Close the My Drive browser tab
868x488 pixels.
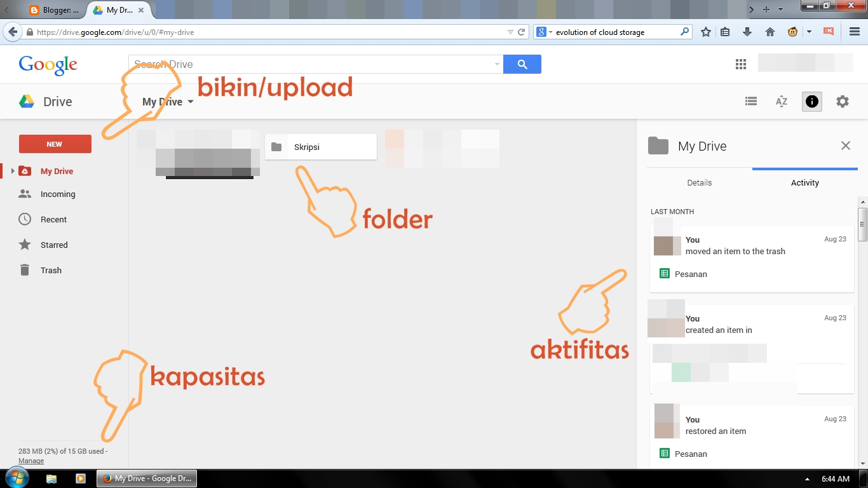click(x=141, y=11)
